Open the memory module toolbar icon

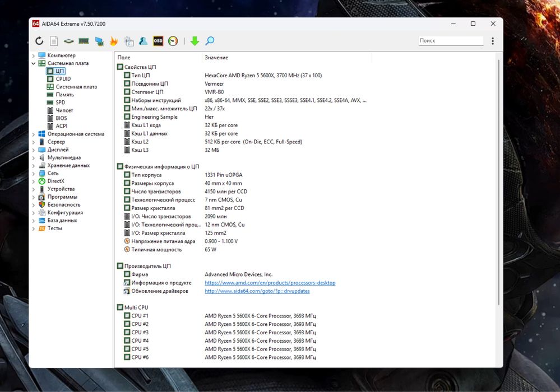click(x=84, y=41)
